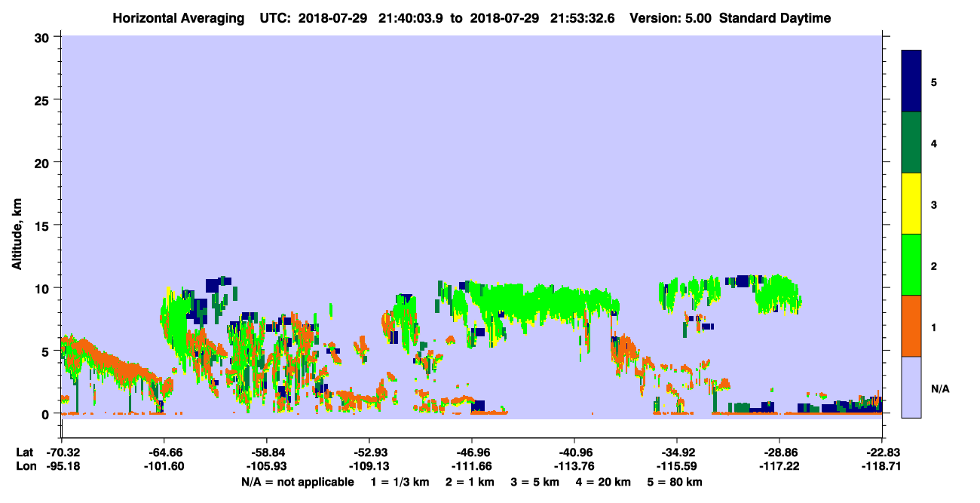Click colorbar label 4

click(934, 143)
